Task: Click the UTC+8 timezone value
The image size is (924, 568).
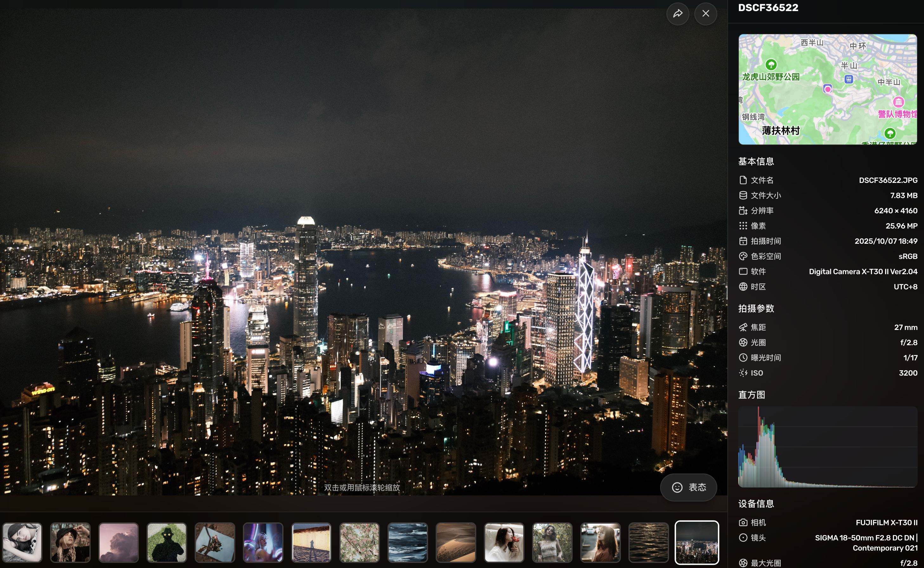Action: [905, 287]
